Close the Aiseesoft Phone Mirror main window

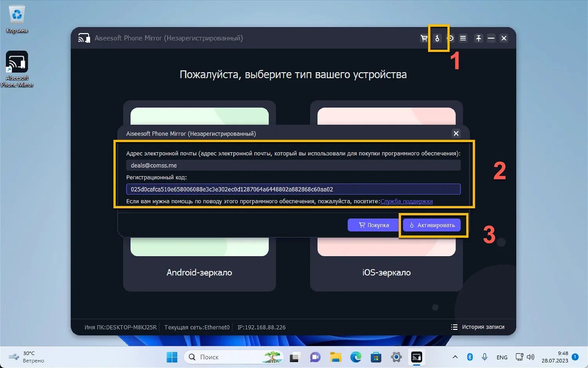[504, 38]
